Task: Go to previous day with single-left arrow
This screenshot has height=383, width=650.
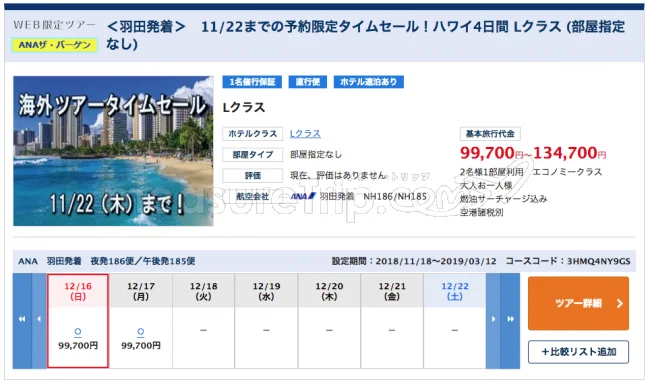Action: [39, 320]
